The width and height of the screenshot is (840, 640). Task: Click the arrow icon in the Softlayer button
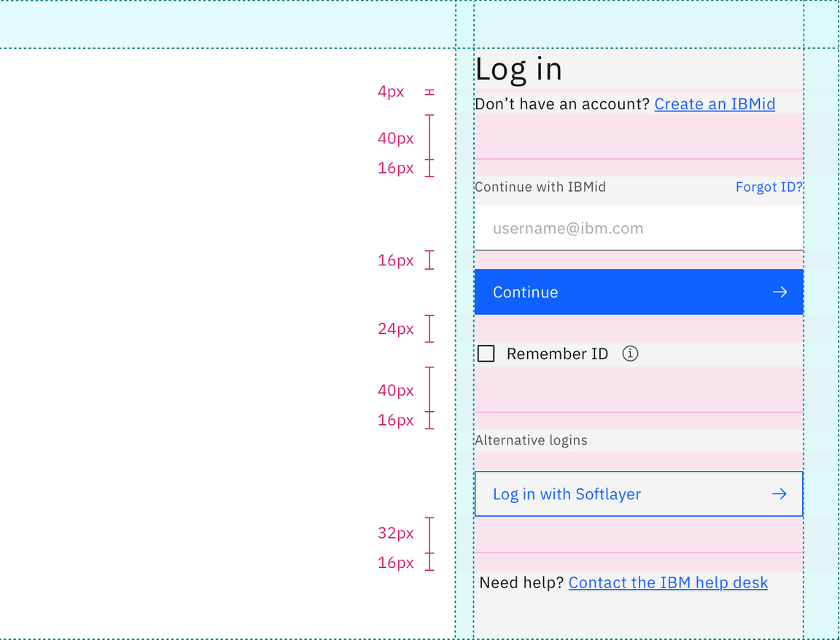779,493
